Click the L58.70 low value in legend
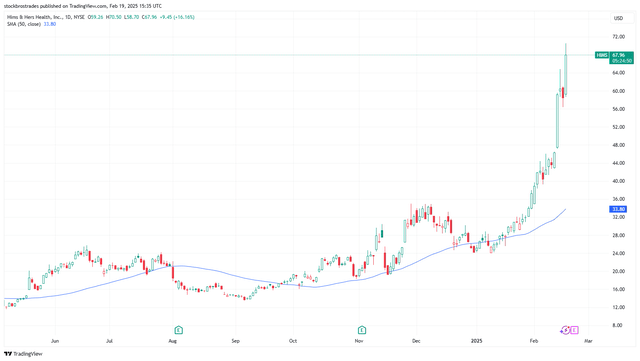This screenshot has width=640, height=361. pos(132,17)
